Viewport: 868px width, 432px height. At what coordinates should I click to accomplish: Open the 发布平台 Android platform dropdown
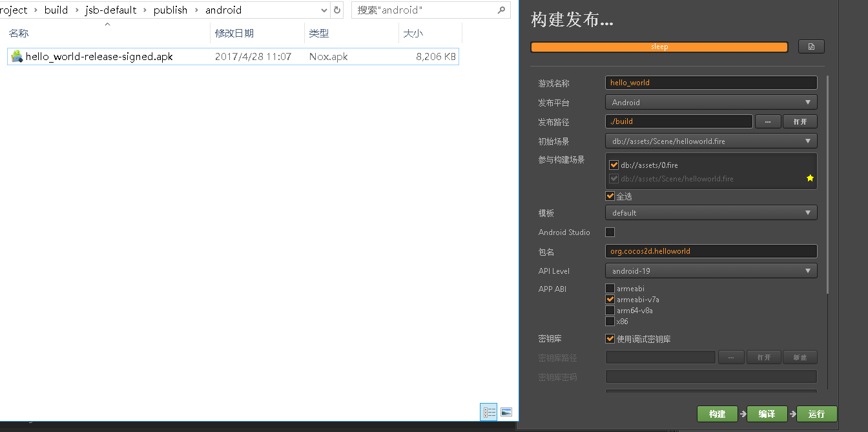(711, 102)
